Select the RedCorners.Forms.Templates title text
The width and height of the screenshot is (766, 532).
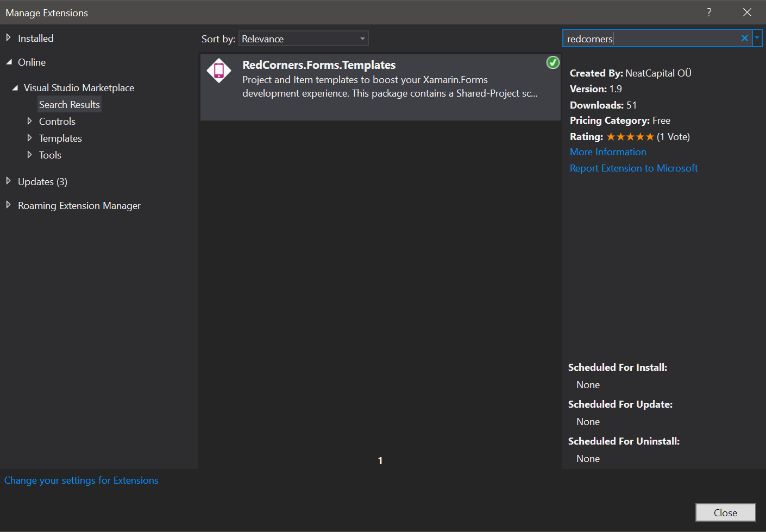tap(319, 65)
